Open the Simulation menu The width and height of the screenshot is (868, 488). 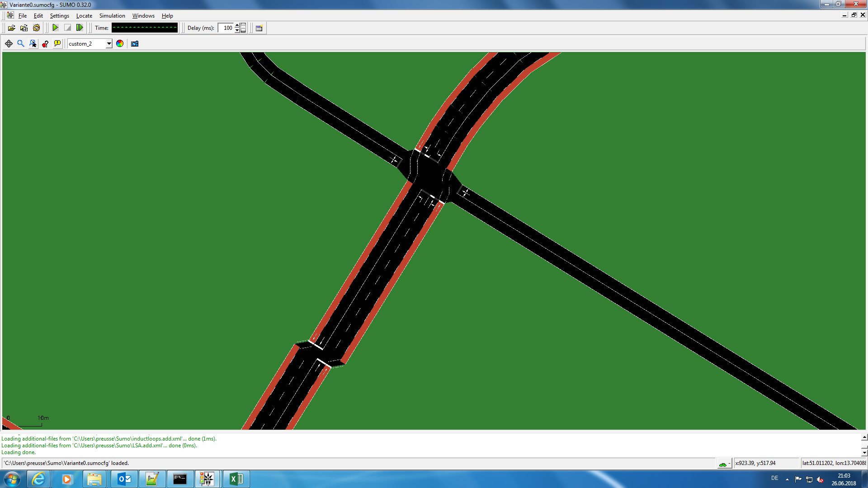[112, 16]
